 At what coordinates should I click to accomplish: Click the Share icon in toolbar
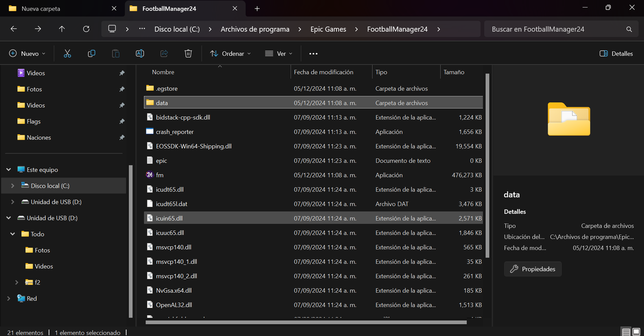pyautogui.click(x=164, y=53)
